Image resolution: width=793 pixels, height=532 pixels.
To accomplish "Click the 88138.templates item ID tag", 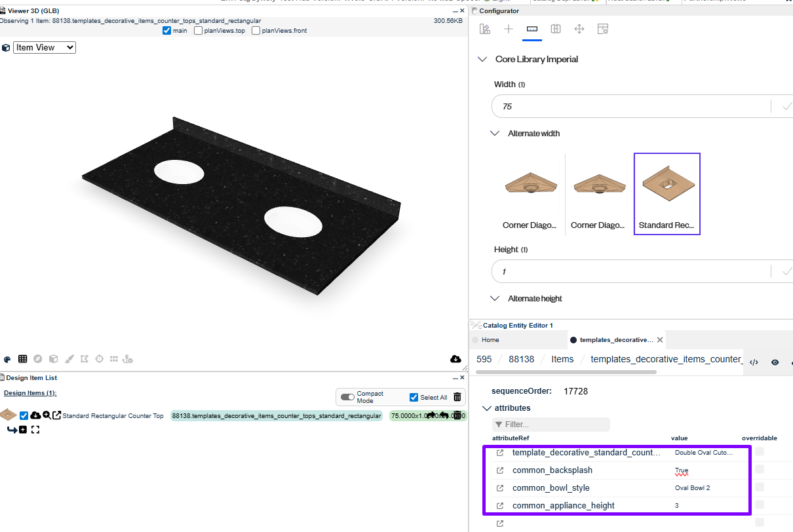I will pos(276,415).
